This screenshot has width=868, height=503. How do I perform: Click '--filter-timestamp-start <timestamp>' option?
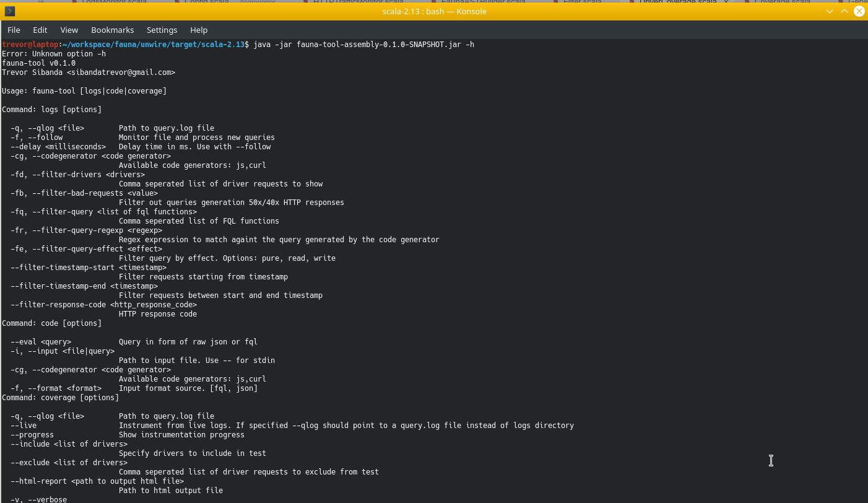click(89, 268)
